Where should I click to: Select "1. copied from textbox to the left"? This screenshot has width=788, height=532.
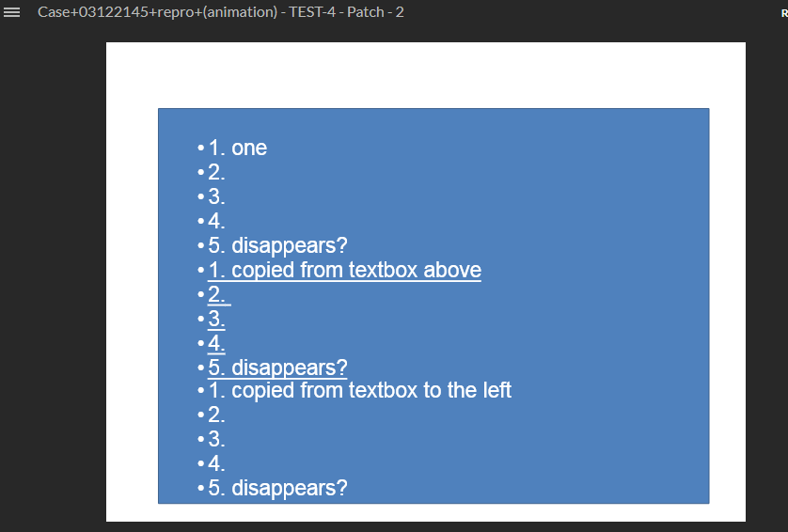(x=359, y=391)
